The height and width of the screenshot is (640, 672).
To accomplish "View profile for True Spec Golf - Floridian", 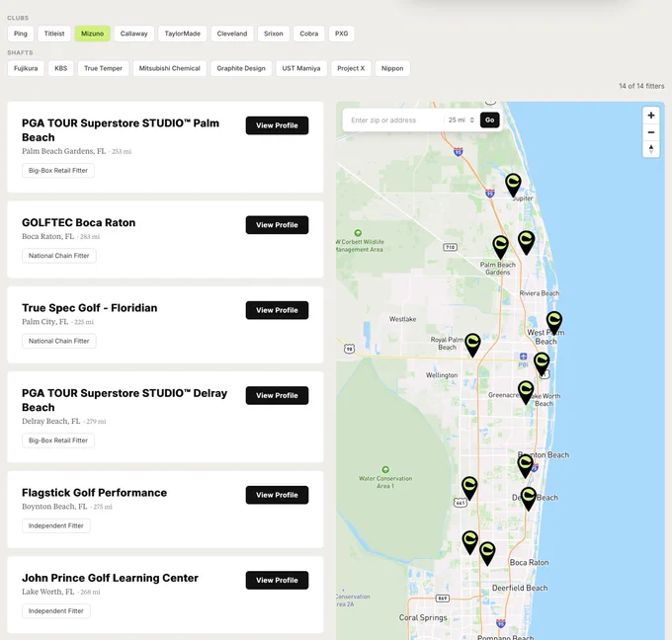I will click(277, 310).
